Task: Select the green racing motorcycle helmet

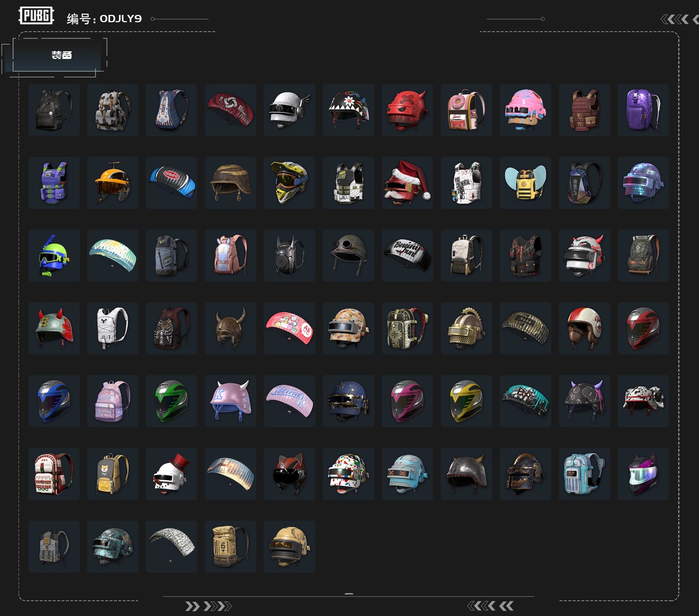Action: (171, 401)
